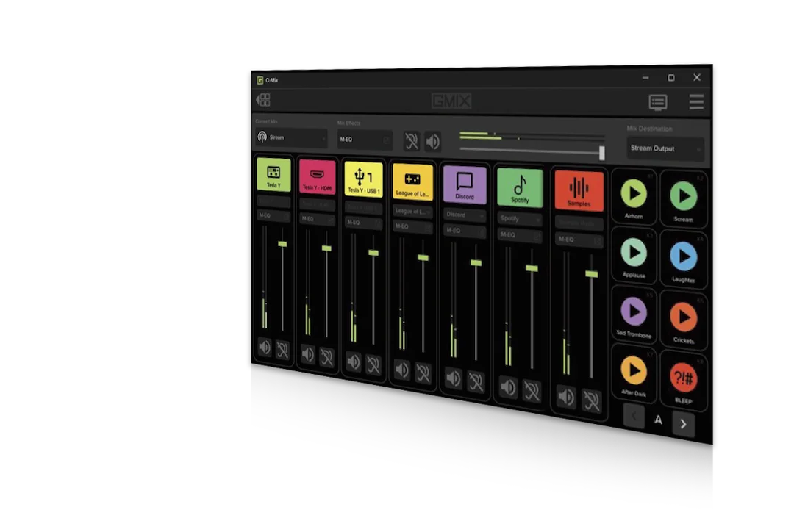Toggle master headphone monitoring off
This screenshot has width=794, height=532.
[x=411, y=141]
